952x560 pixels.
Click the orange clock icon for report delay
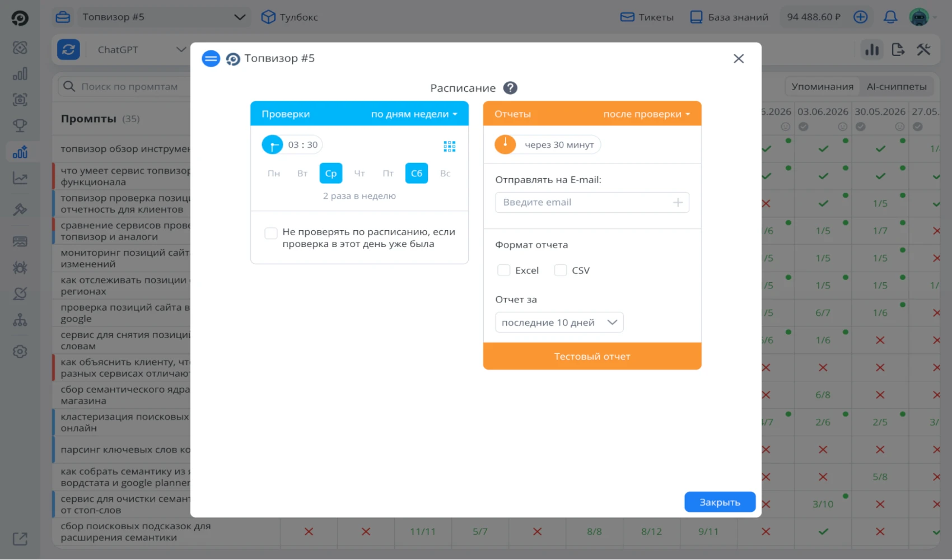505,144
